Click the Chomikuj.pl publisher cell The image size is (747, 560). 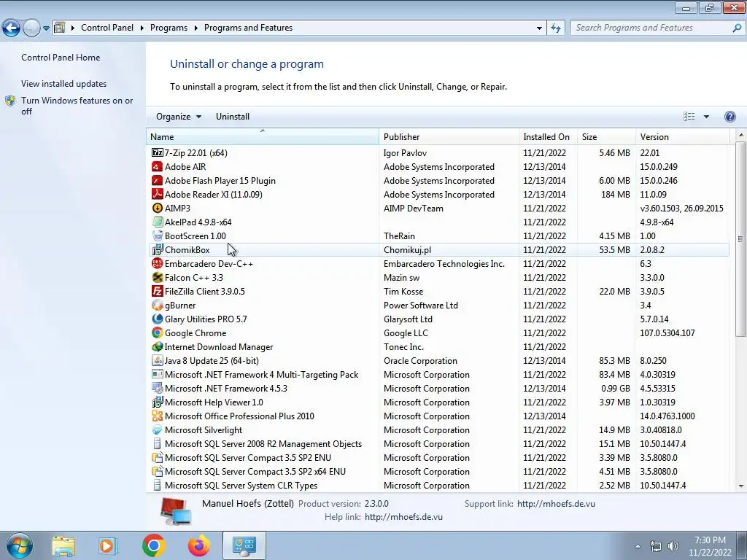407,249
